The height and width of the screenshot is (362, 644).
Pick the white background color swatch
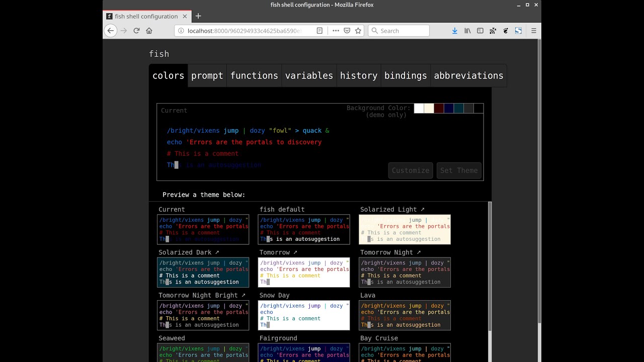(419, 108)
